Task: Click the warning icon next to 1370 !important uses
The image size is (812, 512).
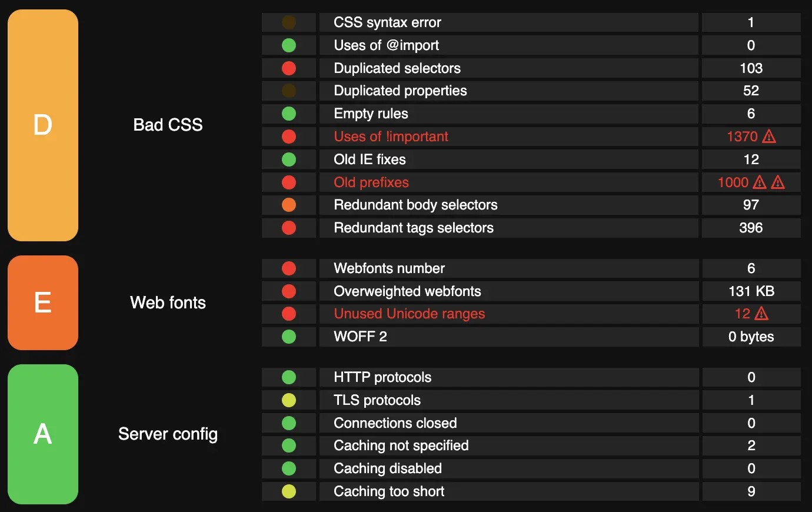Action: point(768,137)
